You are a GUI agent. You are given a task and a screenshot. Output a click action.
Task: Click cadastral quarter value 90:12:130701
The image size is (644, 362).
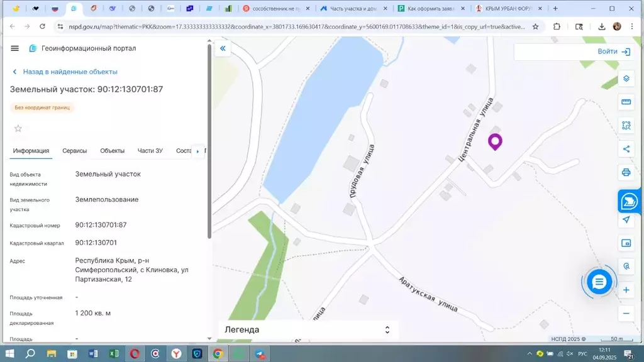(x=96, y=243)
